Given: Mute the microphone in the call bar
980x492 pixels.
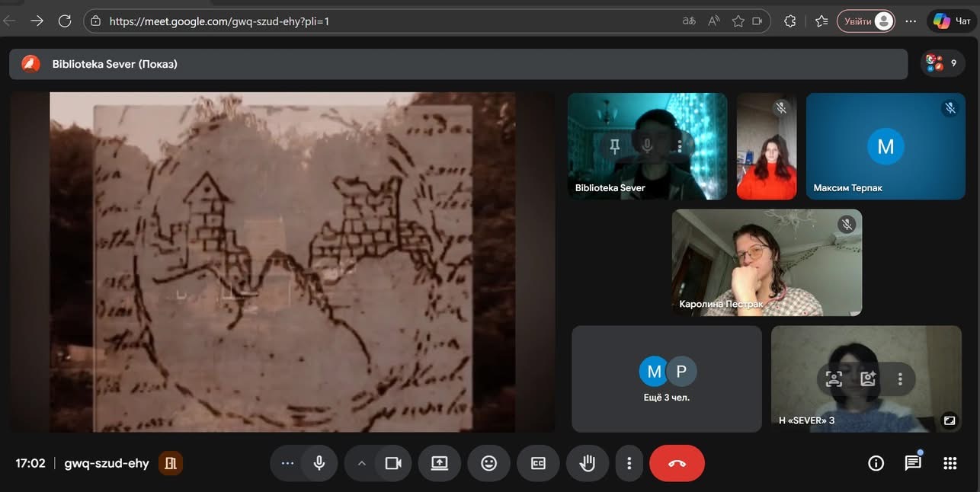Looking at the screenshot, I should click(x=319, y=463).
